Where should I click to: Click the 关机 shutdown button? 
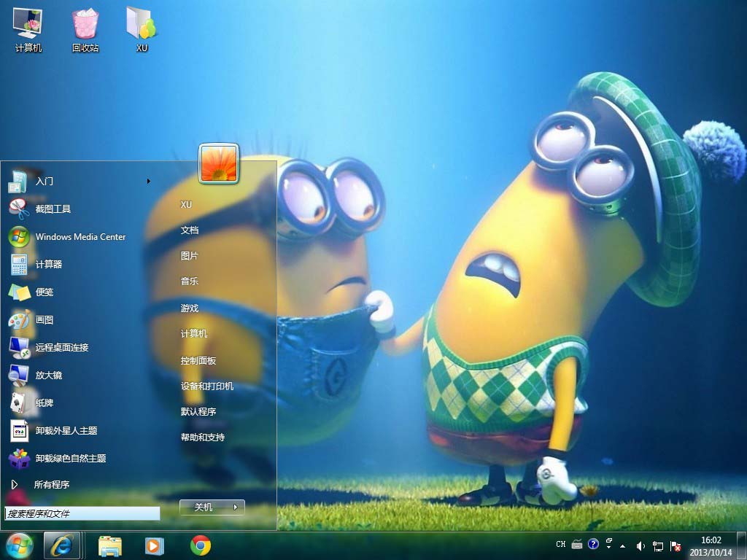click(x=204, y=507)
